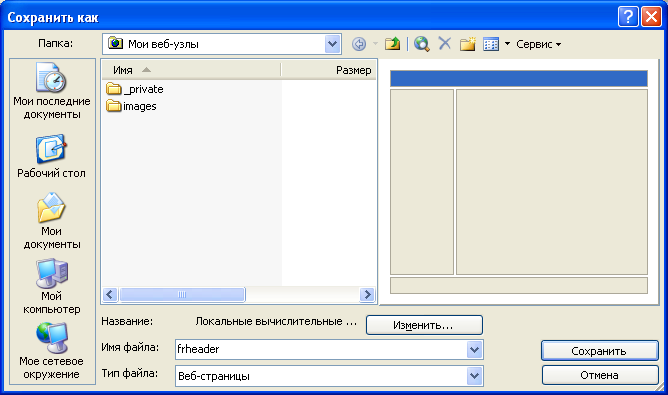Screen dimensions: 668x395
Task: Select the large main frame in preview
Action: pyautogui.click(x=552, y=182)
